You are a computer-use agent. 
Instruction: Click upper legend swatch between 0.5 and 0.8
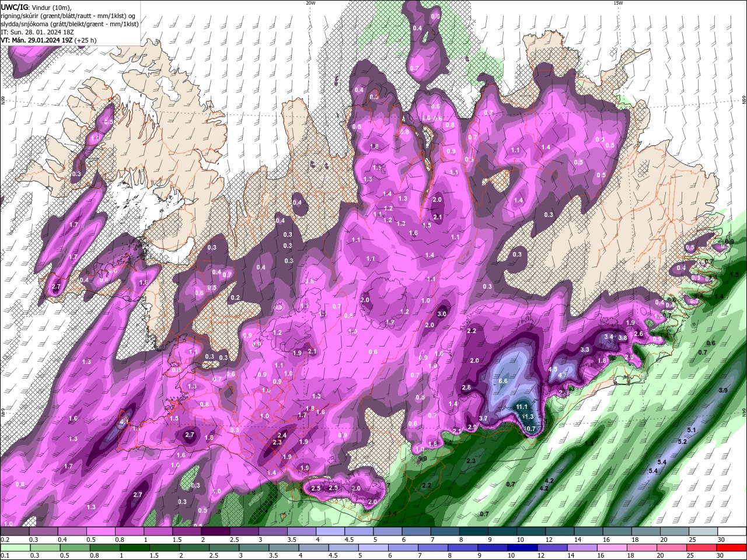[100, 532]
